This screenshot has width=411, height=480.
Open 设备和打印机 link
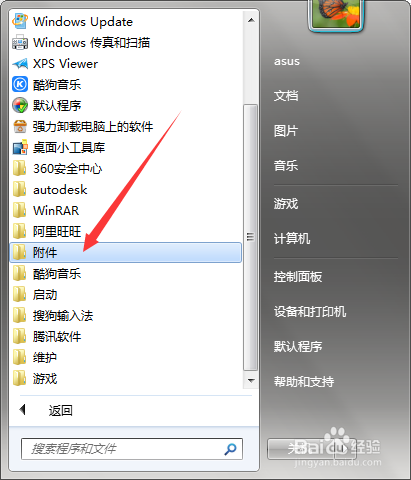[x=310, y=312]
